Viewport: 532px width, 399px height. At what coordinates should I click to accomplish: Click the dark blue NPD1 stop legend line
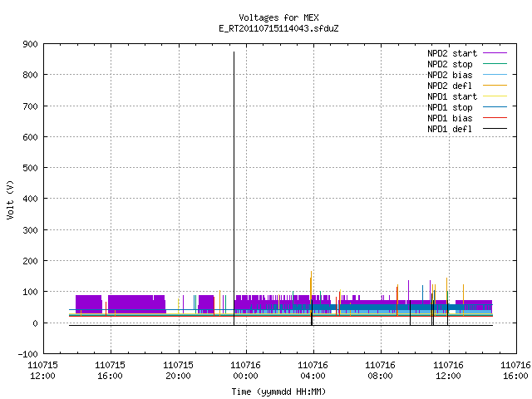(495, 107)
